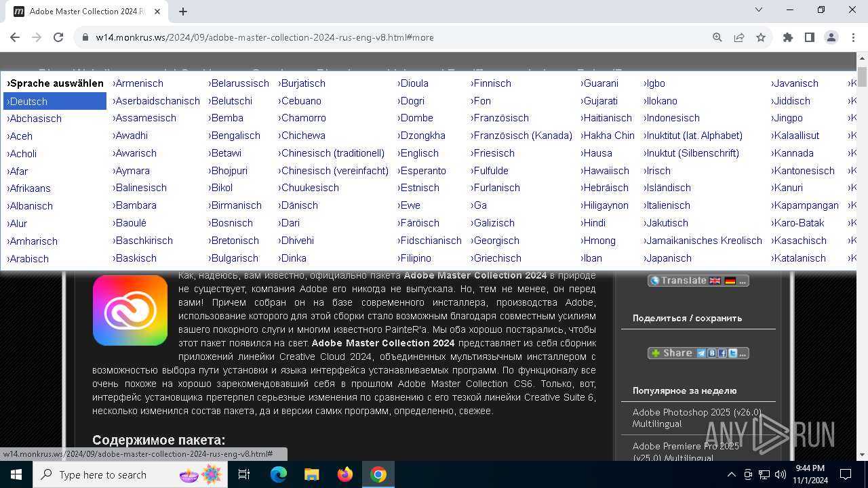Screen dimensions: 868x488
Task: Open the tab search chevron
Action: tap(759, 9)
